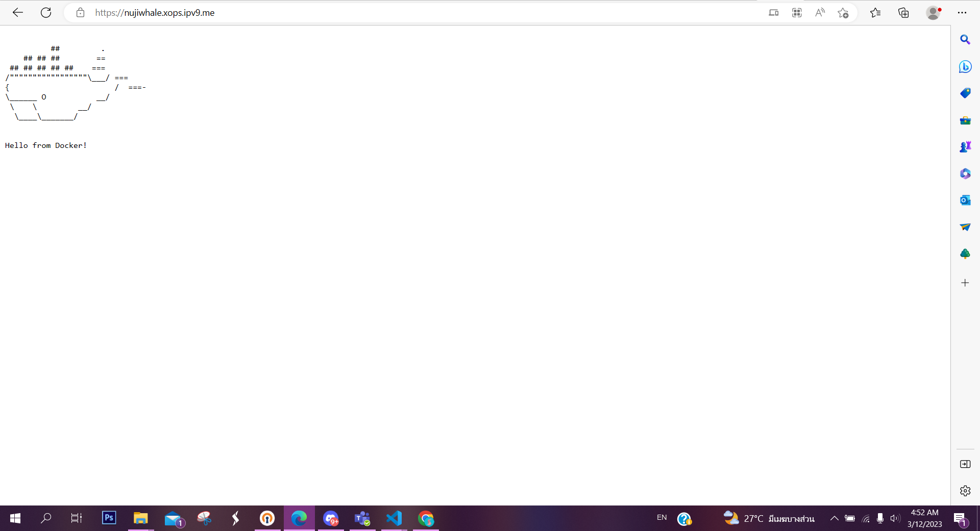Open File Explorer from the taskbar
980x531 pixels.
[140, 518]
